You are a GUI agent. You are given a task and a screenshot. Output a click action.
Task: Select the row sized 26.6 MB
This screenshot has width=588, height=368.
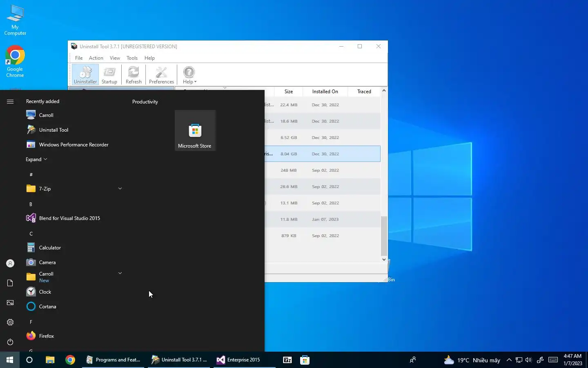(323, 187)
